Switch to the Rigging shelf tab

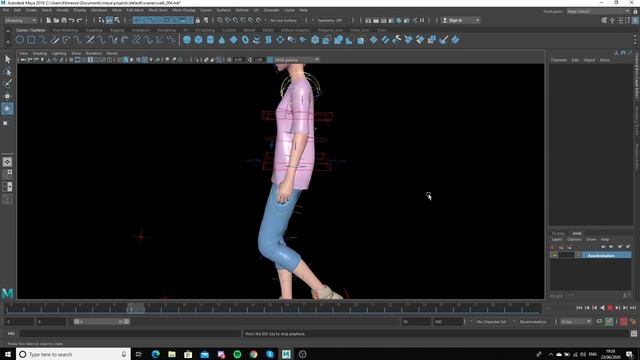tap(117, 30)
